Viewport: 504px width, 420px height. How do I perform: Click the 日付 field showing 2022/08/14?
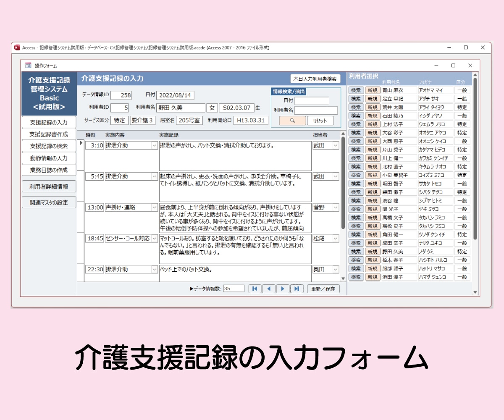[175, 95]
